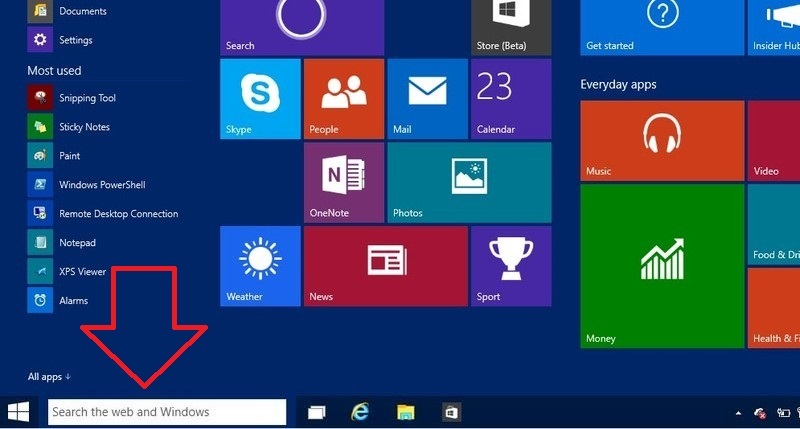
Task: Open Snipping Tool from Most used
Action: tap(87, 98)
